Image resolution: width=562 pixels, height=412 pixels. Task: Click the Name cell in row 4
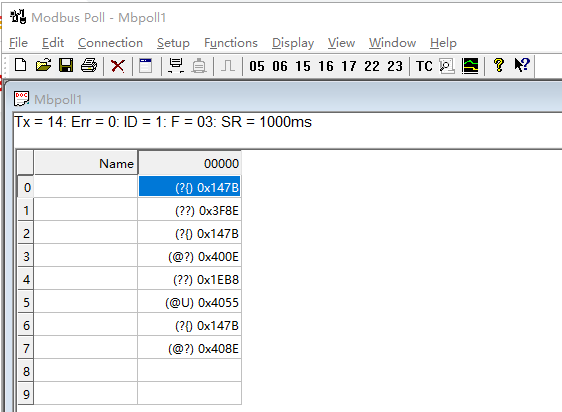click(86, 279)
